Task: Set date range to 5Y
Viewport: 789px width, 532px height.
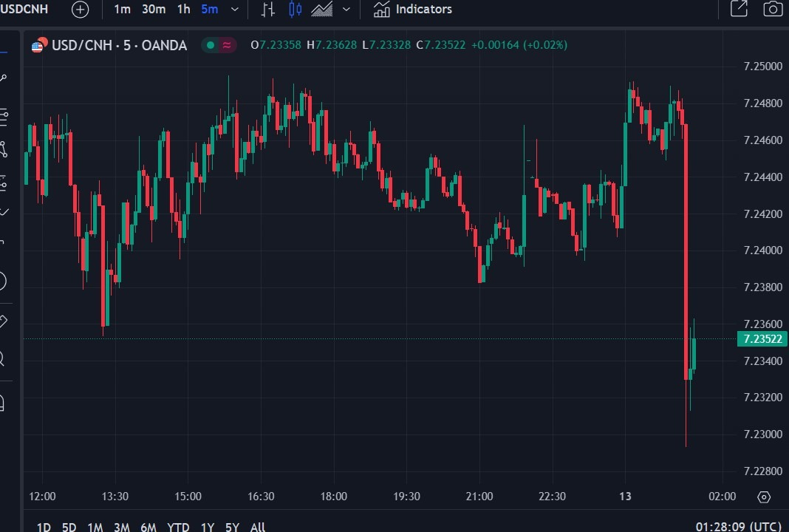Action: [232, 527]
